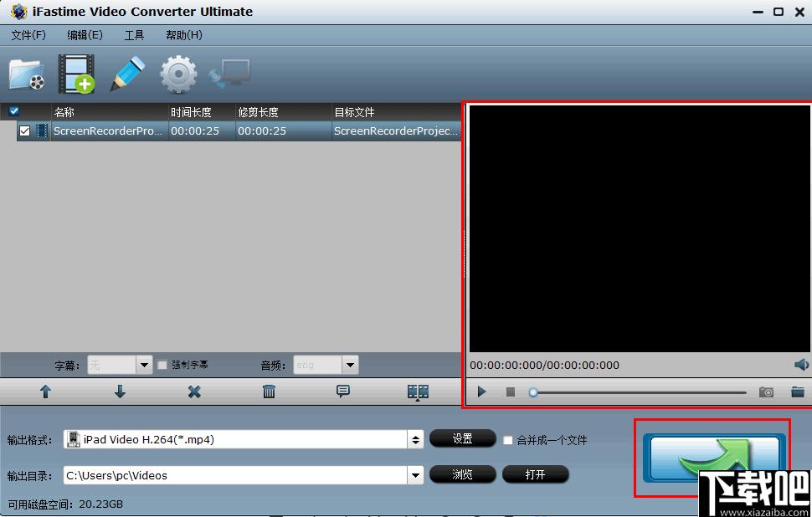
Task: Click the 设置 button
Action: [x=462, y=439]
